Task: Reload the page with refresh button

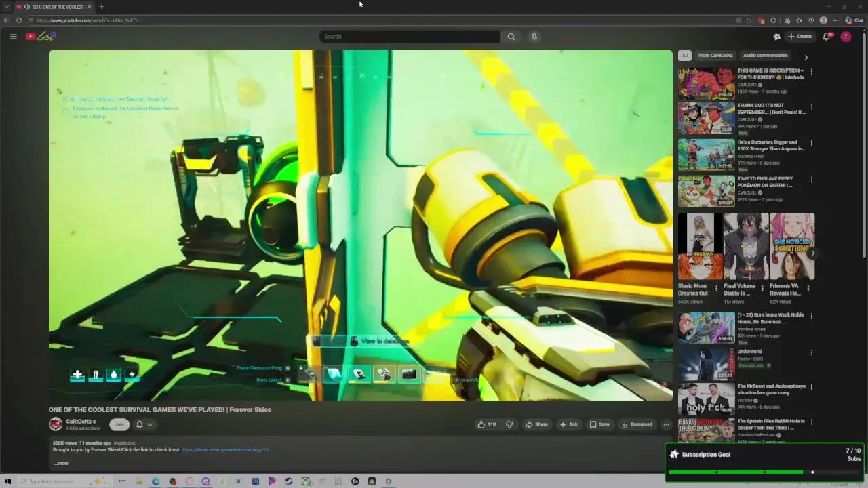Action: pyautogui.click(x=19, y=20)
